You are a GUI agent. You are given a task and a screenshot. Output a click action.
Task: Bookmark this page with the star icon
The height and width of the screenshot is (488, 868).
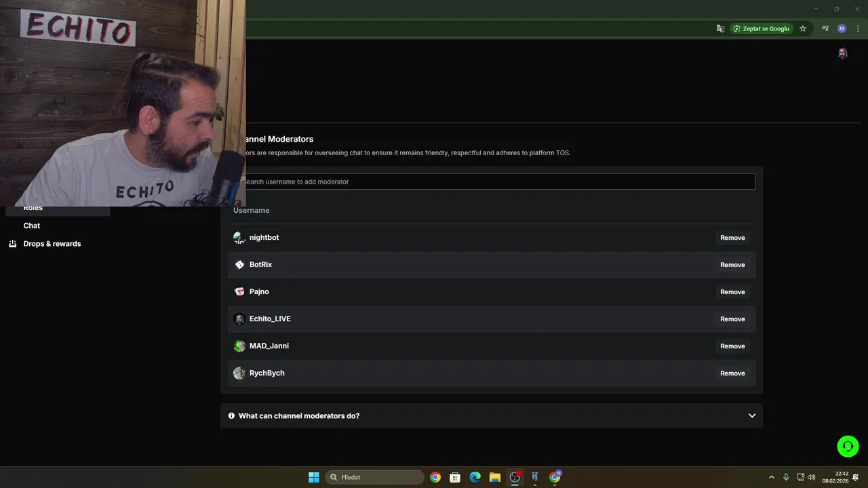click(803, 28)
